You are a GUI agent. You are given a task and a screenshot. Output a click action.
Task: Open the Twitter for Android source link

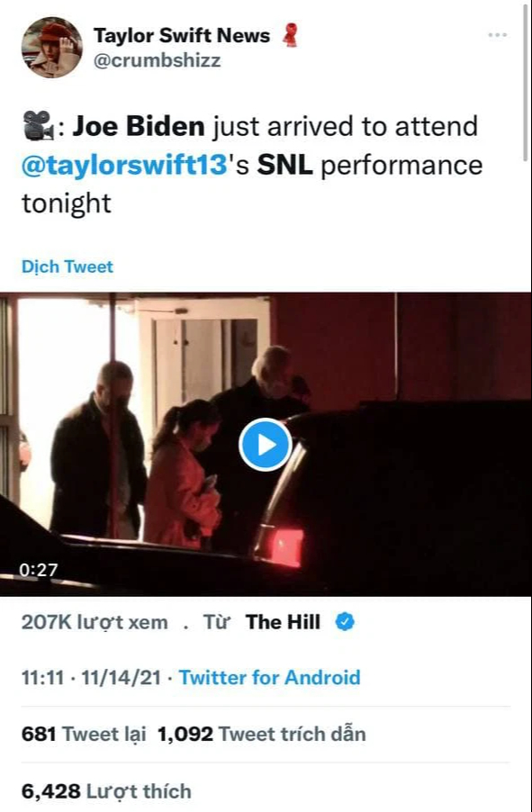click(269, 677)
